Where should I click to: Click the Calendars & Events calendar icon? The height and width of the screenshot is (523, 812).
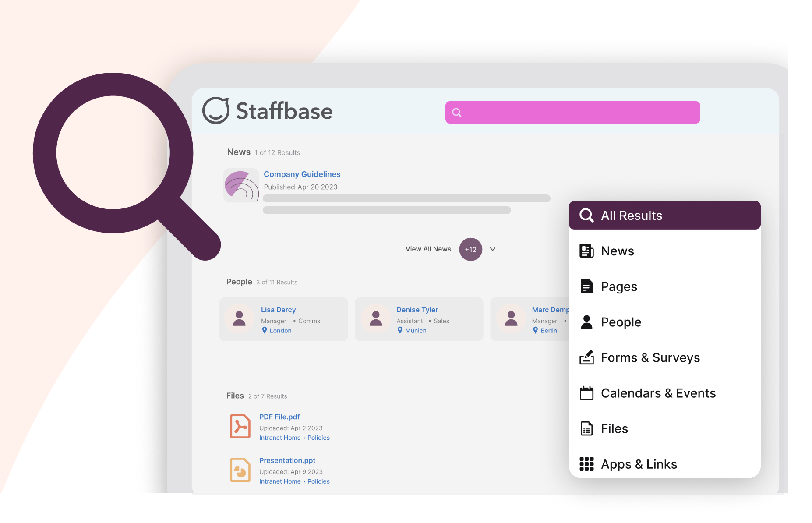coord(586,393)
